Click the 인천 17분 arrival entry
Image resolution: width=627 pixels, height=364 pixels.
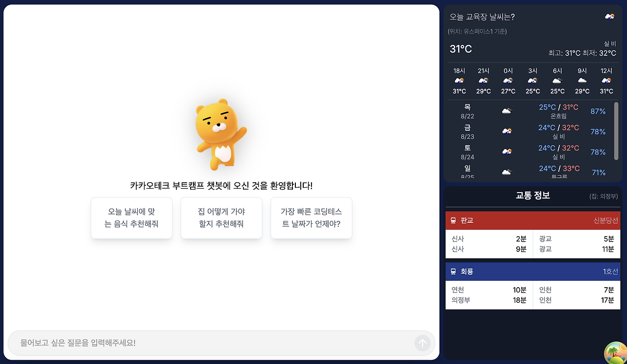[x=577, y=300]
